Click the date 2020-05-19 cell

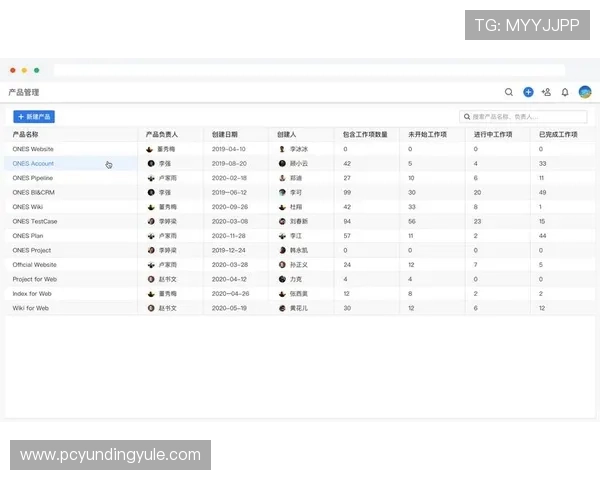(229, 308)
